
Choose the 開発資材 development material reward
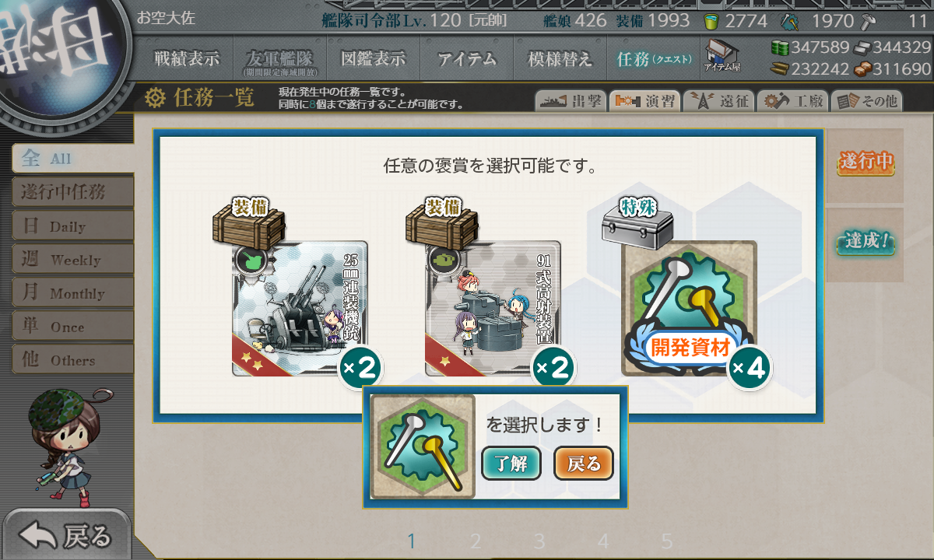point(689,308)
